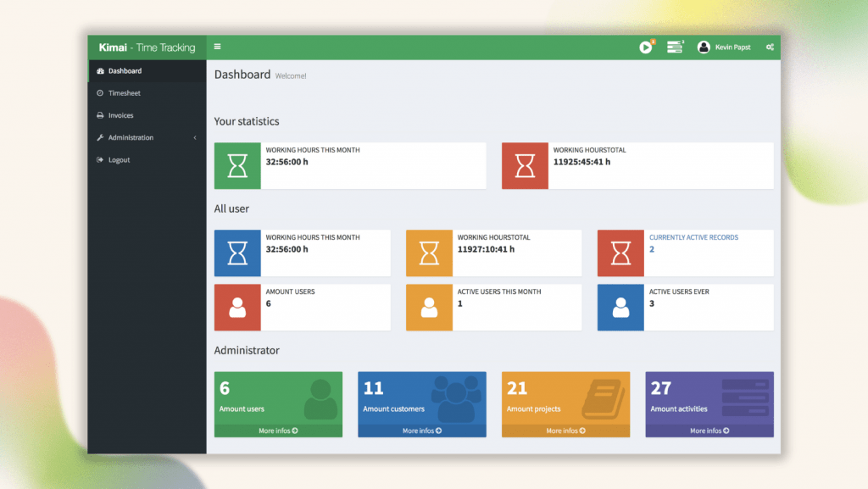Click Kimai - Time Tracking logo link
The width and height of the screenshot is (868, 489).
pyautogui.click(x=147, y=47)
